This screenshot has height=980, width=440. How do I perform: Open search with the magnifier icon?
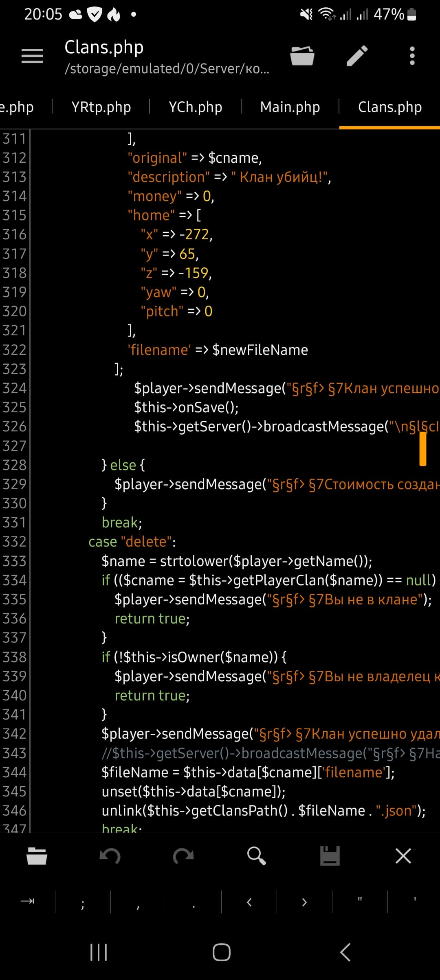click(257, 856)
